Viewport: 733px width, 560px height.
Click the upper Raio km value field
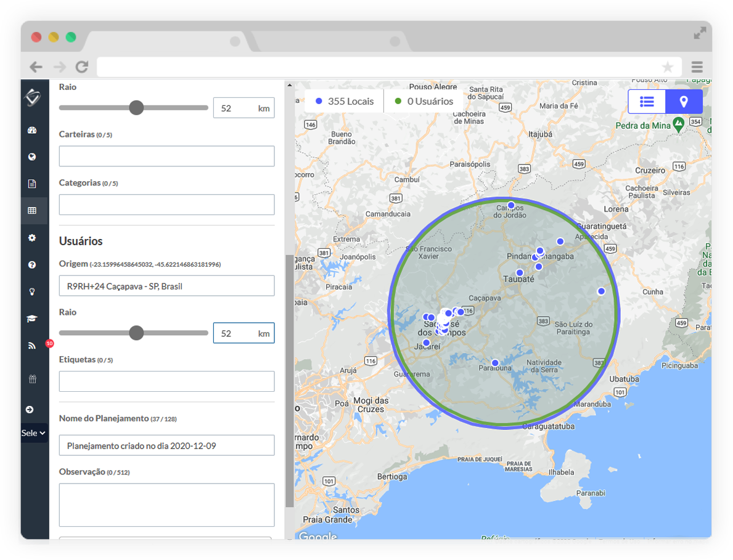(x=244, y=108)
